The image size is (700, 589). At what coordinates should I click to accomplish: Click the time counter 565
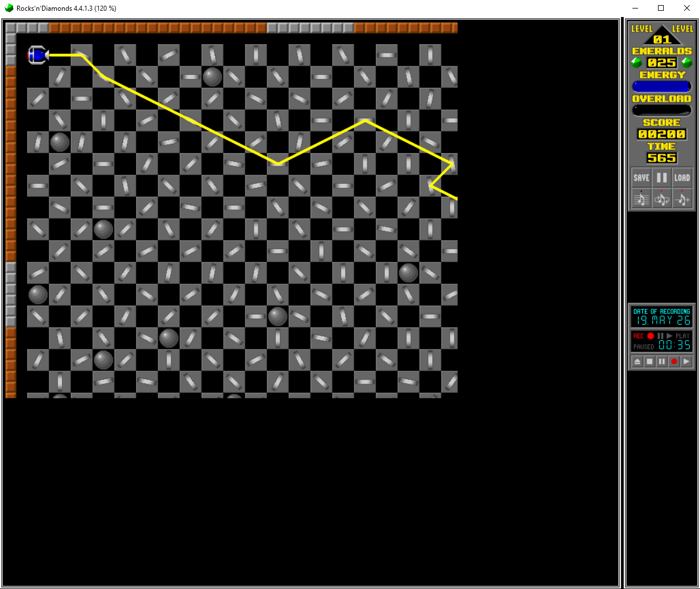pos(661,158)
